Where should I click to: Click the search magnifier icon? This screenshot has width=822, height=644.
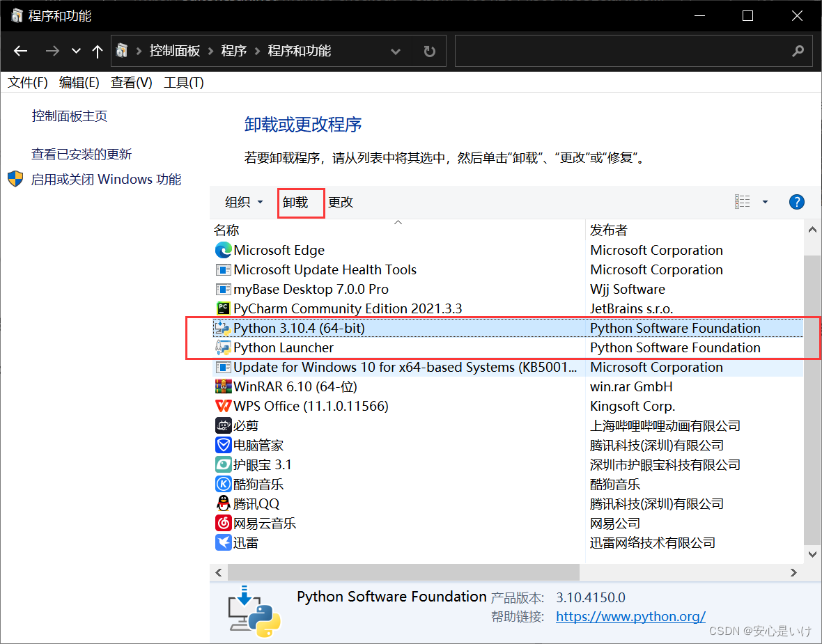798,51
